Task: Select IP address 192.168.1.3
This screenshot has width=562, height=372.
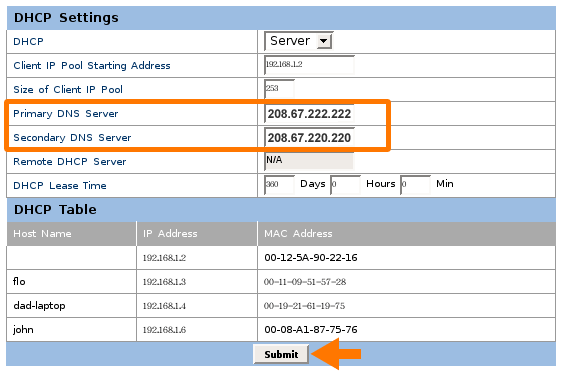Action: coord(164,282)
